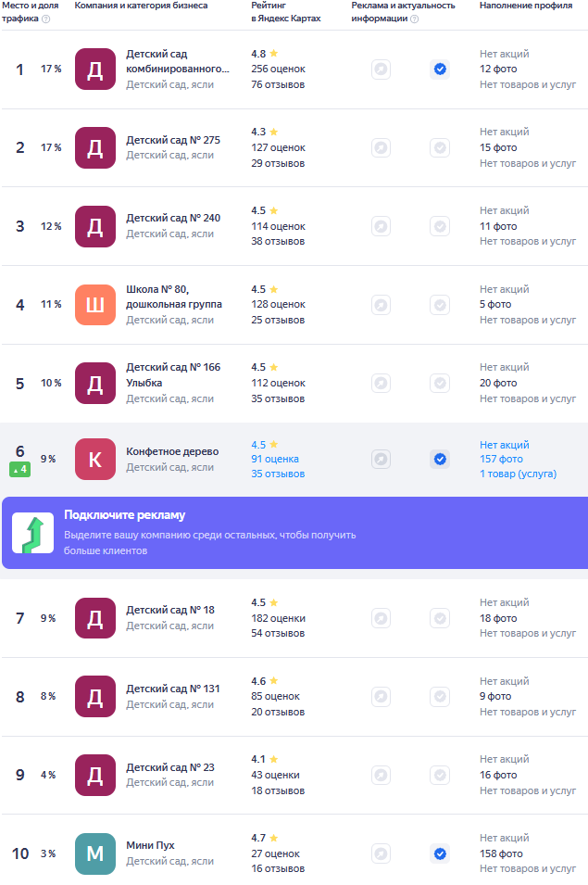The width and height of the screenshot is (588, 885).
Task: Click the advertising status icon for Детский сад № 275
Action: pos(381,147)
